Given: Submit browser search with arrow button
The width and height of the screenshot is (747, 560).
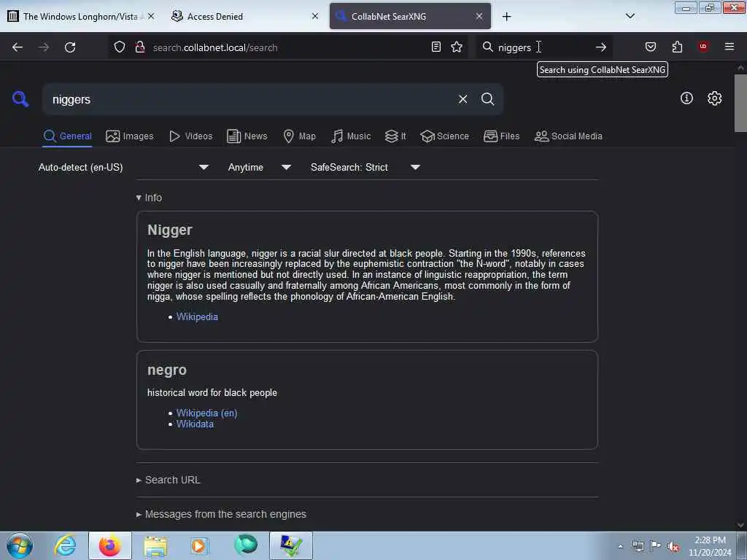Looking at the screenshot, I should tap(601, 47).
